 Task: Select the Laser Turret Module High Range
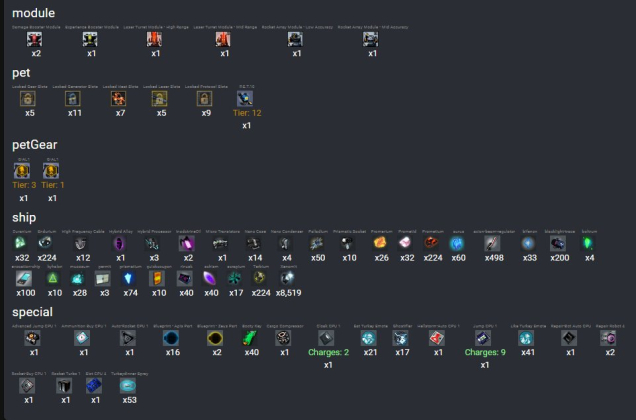pyautogui.click(x=155, y=39)
